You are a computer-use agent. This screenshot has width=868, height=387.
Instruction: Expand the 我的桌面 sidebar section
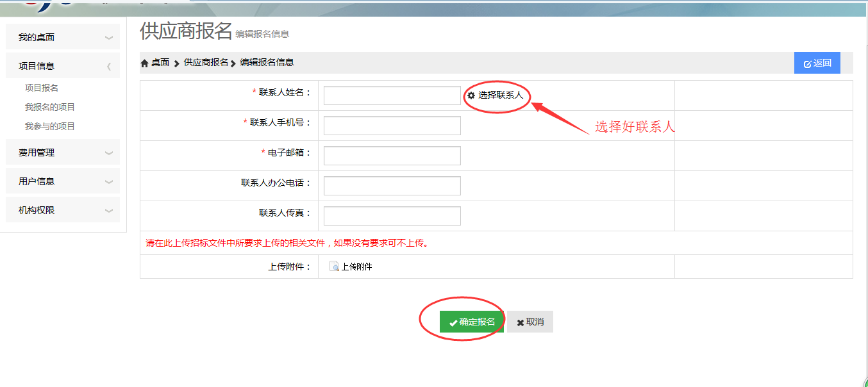pyautogui.click(x=109, y=38)
